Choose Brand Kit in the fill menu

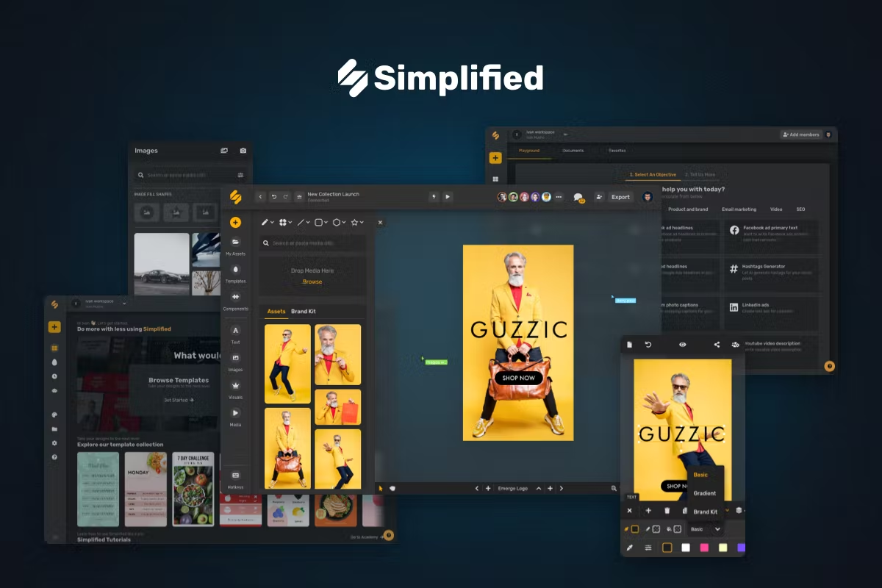click(x=705, y=512)
